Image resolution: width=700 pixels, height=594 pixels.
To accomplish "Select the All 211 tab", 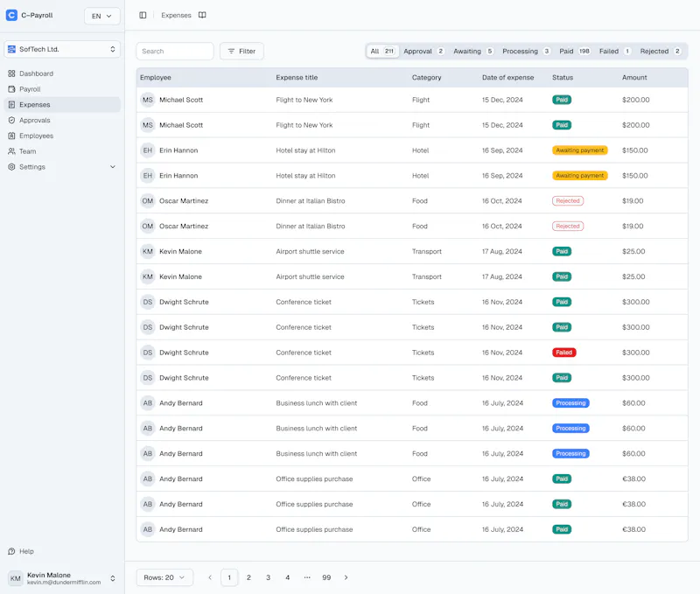I will (382, 52).
